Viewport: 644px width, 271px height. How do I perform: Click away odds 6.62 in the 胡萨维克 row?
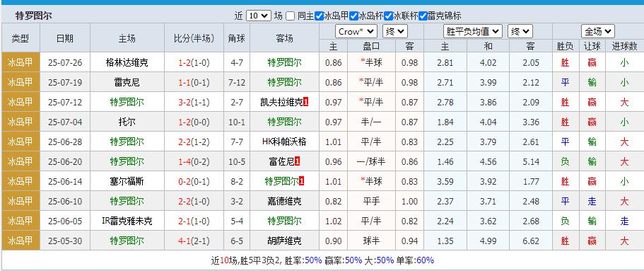tap(531, 241)
